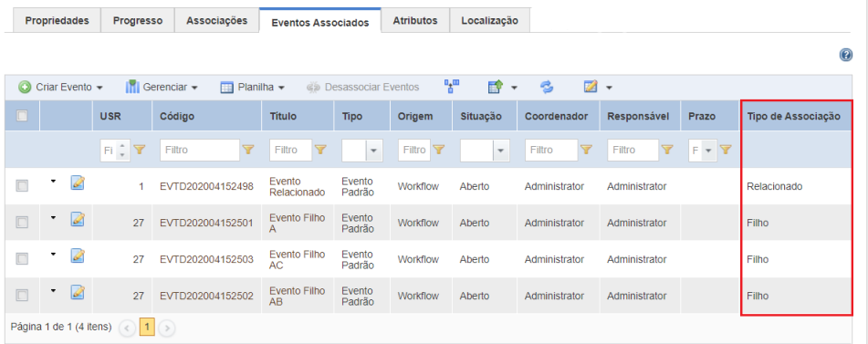Click the edit note icon in toolbar
Image resolution: width=868 pixels, height=344 pixels.
[x=591, y=87]
